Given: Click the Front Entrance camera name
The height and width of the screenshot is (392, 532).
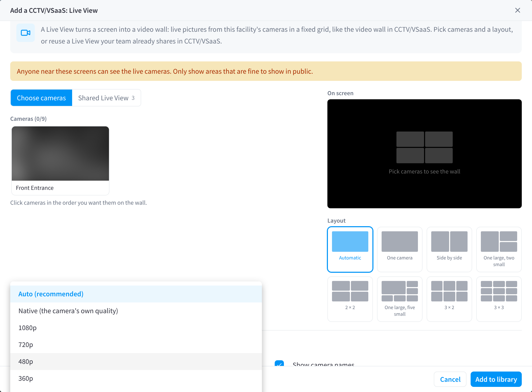Looking at the screenshot, I should click(x=35, y=188).
